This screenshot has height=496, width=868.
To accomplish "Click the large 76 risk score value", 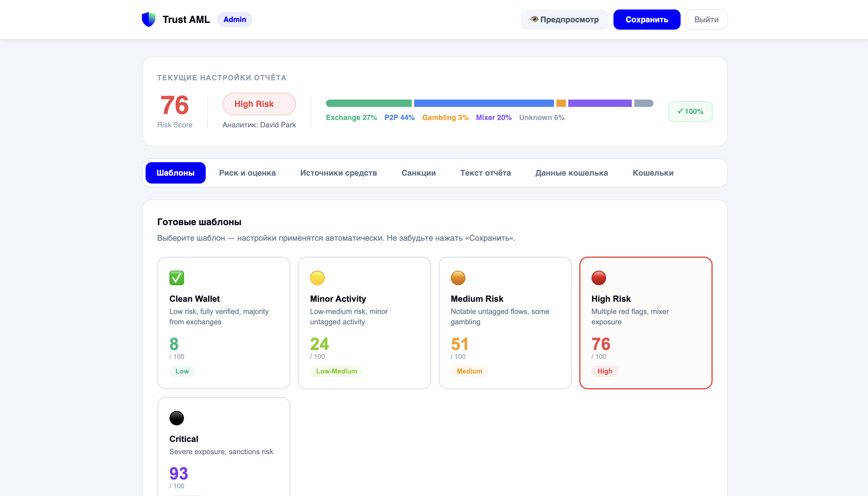I will tap(175, 105).
